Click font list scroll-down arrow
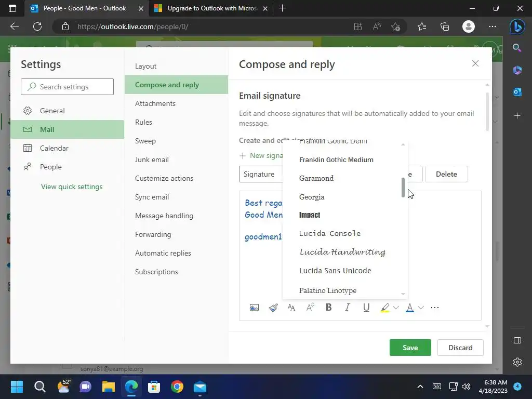 coord(403,294)
